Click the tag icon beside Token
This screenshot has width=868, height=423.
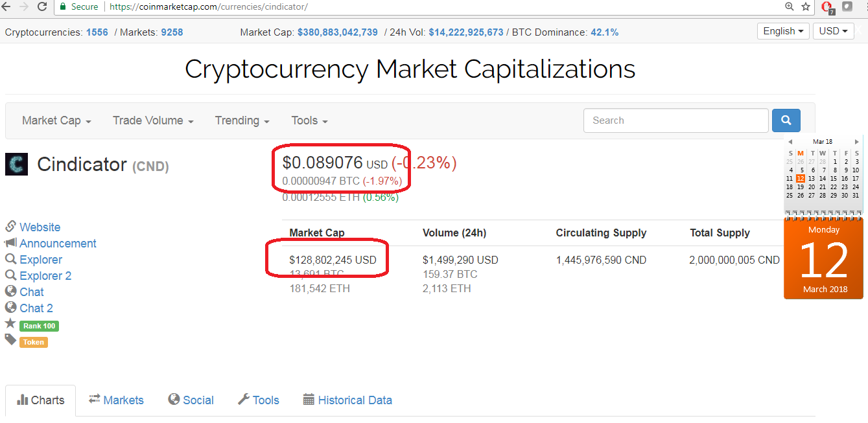(10, 339)
